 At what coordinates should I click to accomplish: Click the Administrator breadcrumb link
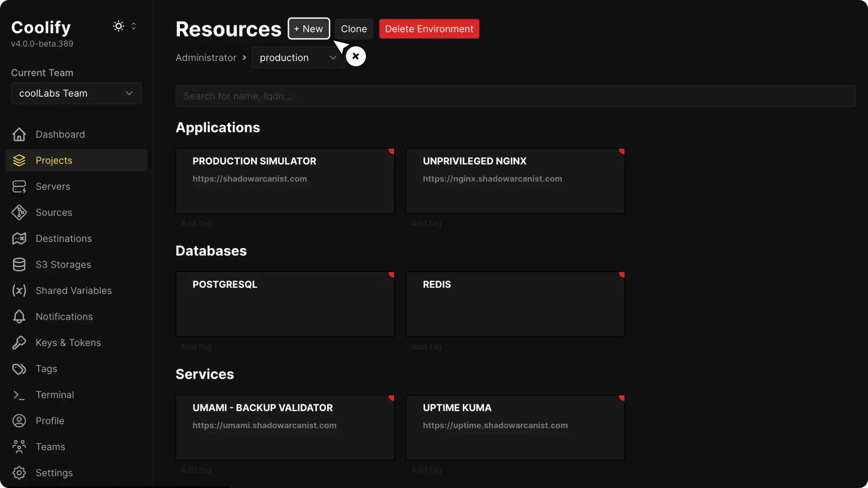click(206, 58)
